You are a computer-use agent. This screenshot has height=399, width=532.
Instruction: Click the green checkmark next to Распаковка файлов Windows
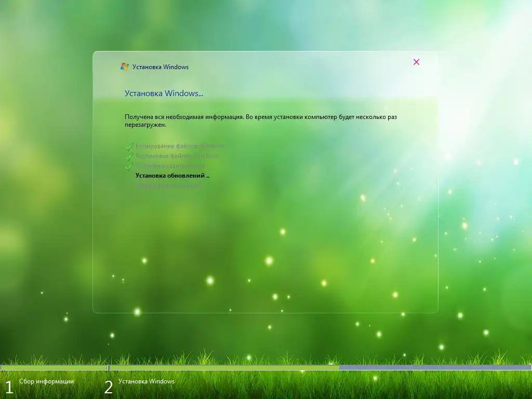coord(129,156)
